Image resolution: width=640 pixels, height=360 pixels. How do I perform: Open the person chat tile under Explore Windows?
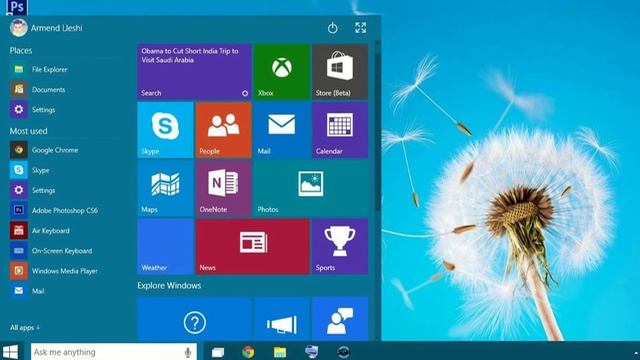[340, 319]
